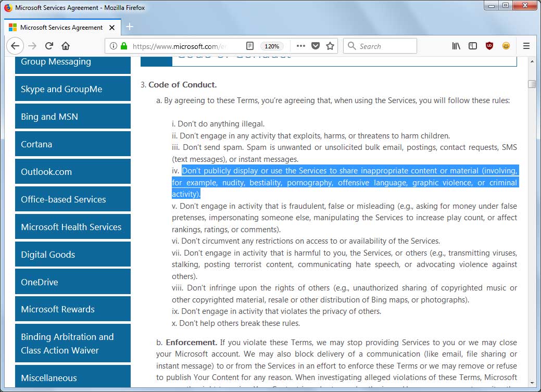The height and width of the screenshot is (392, 541).
Task: Open the Firefox home page
Action: pyautogui.click(x=66, y=46)
